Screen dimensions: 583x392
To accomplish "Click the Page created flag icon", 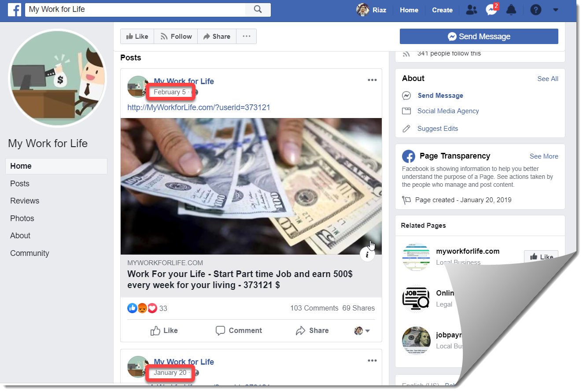I will [406, 200].
